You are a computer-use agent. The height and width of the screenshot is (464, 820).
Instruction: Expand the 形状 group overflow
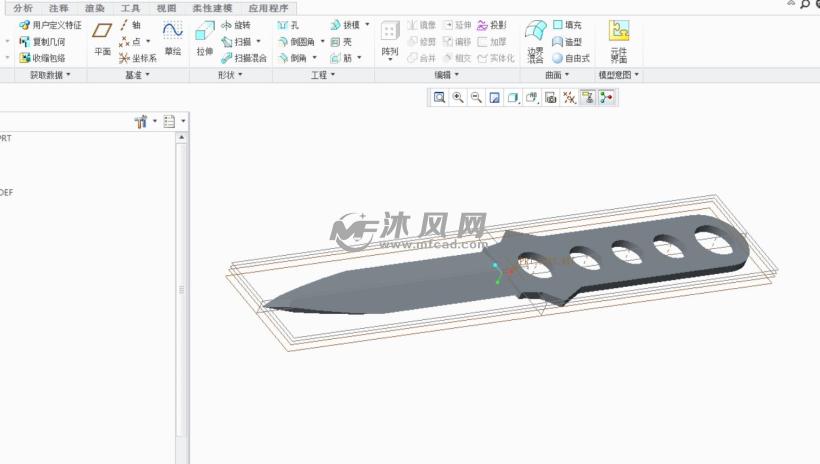[x=230, y=75]
